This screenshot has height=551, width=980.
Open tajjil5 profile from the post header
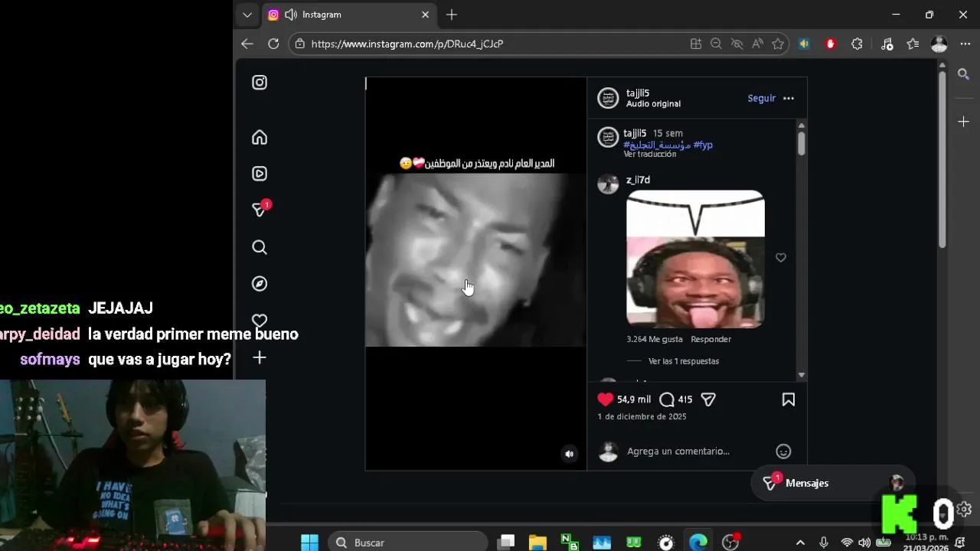pos(638,93)
